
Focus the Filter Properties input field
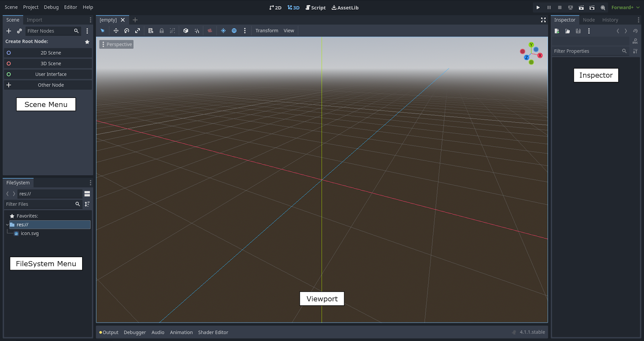coord(590,51)
